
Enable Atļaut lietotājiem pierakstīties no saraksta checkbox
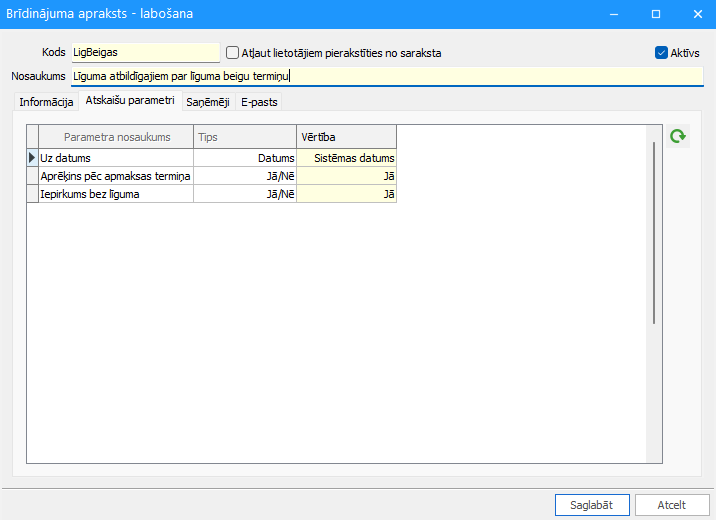pos(232,53)
